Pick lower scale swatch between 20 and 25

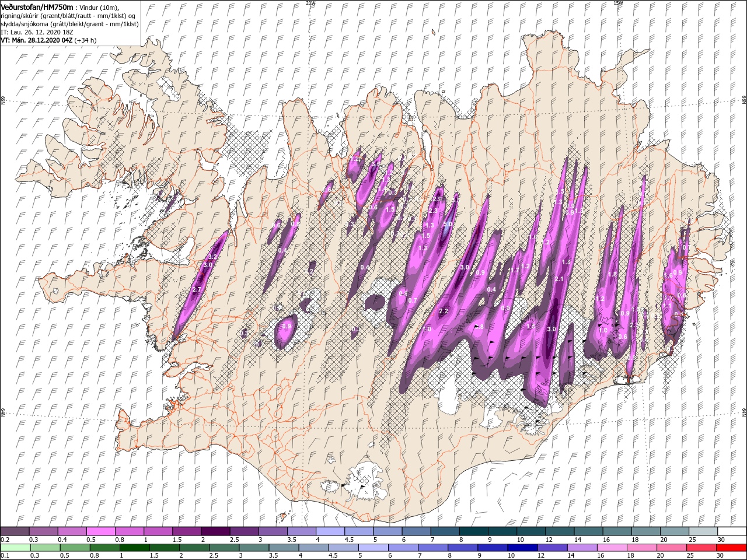point(671,548)
